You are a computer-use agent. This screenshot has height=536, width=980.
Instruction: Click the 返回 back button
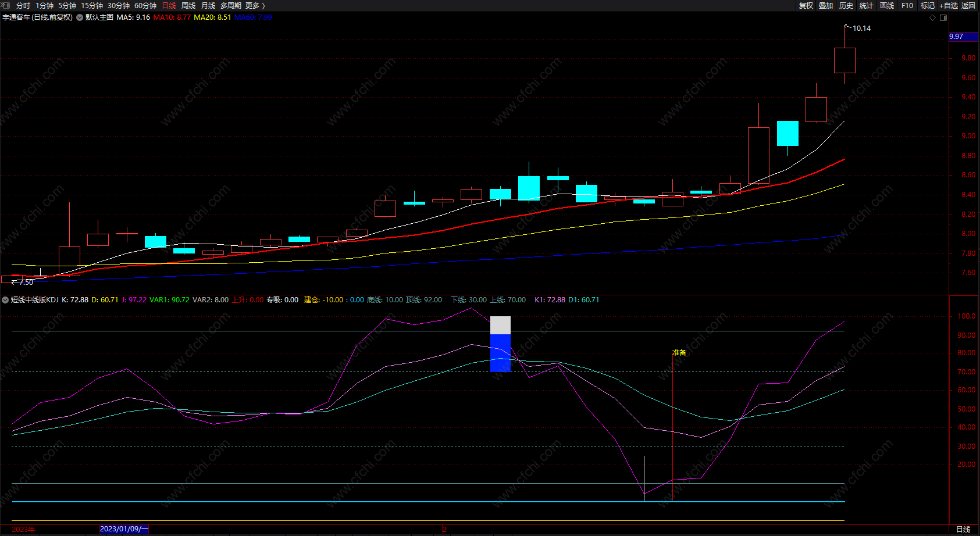click(x=968, y=5)
